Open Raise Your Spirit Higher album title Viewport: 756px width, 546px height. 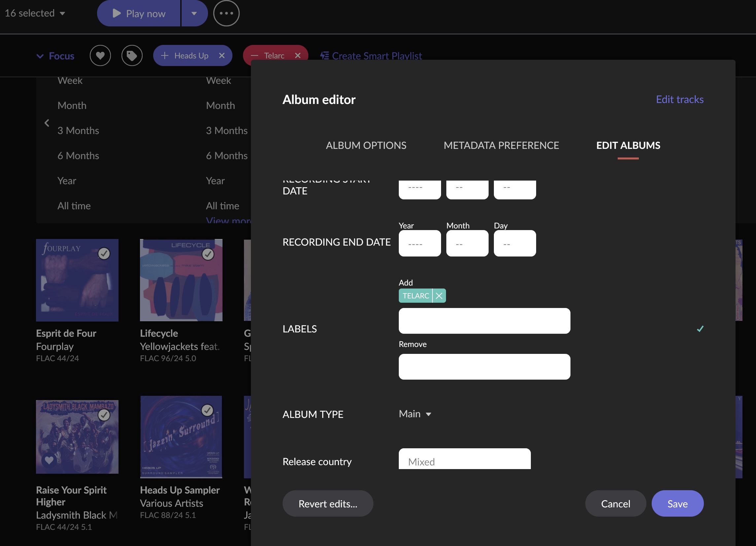[x=71, y=496]
